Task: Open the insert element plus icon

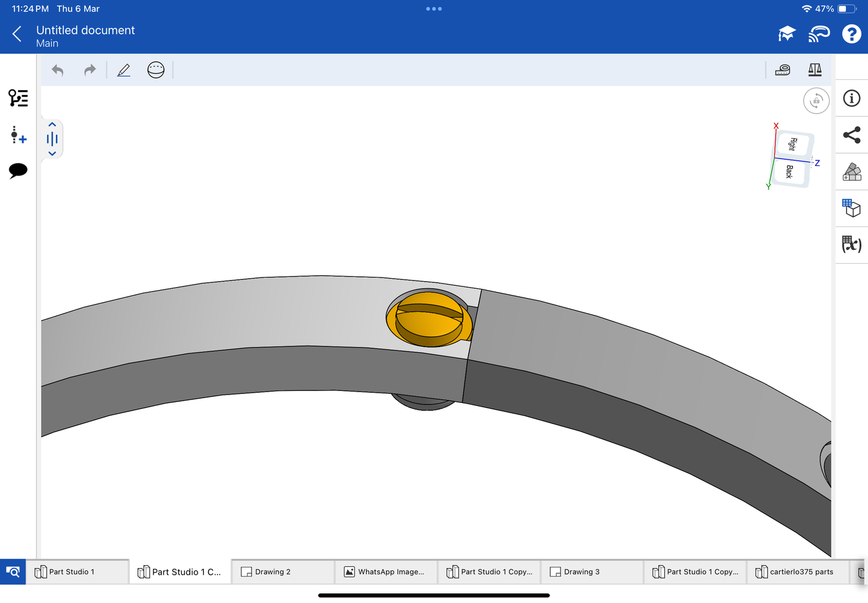Action: [x=18, y=135]
